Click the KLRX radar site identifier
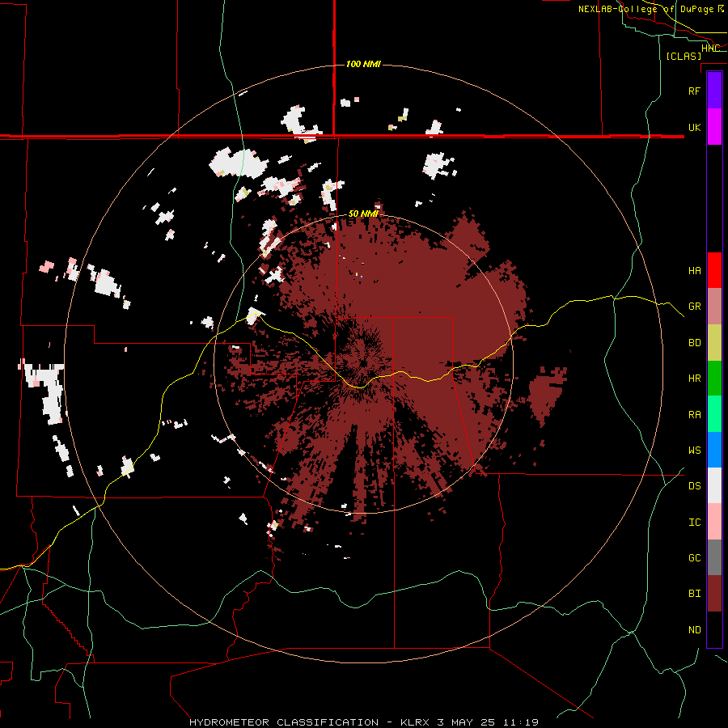The image size is (728, 728). click(414, 722)
